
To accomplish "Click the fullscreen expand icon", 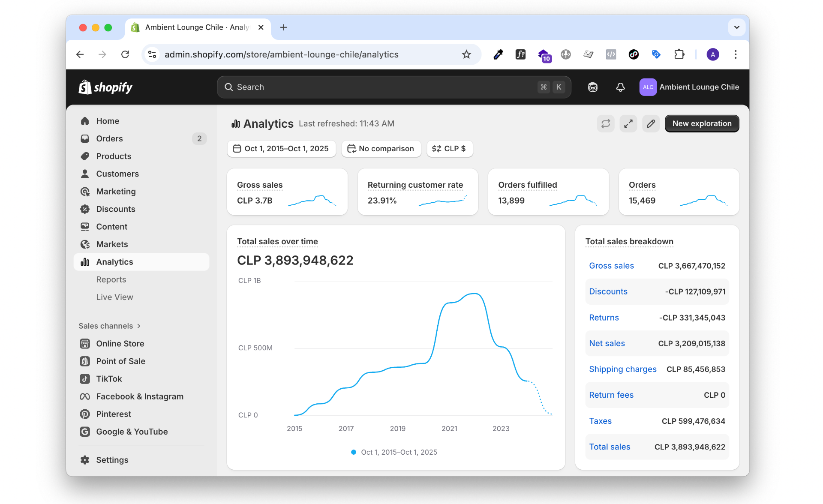I will [x=628, y=124].
